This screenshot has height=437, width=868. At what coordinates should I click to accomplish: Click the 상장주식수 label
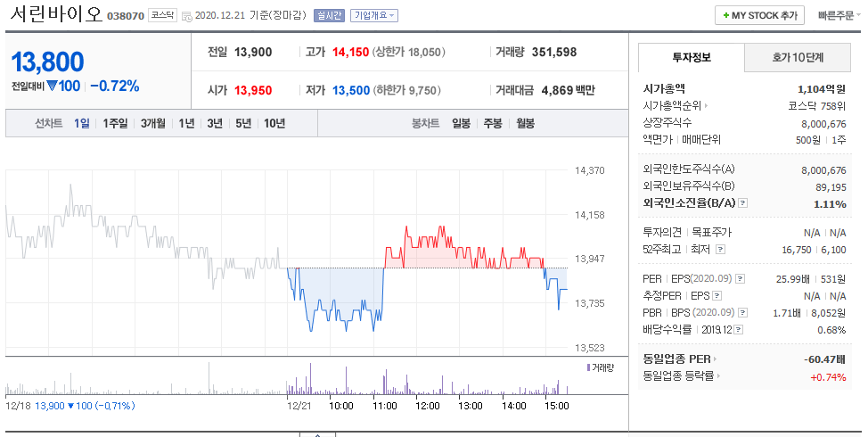pyautogui.click(x=667, y=122)
